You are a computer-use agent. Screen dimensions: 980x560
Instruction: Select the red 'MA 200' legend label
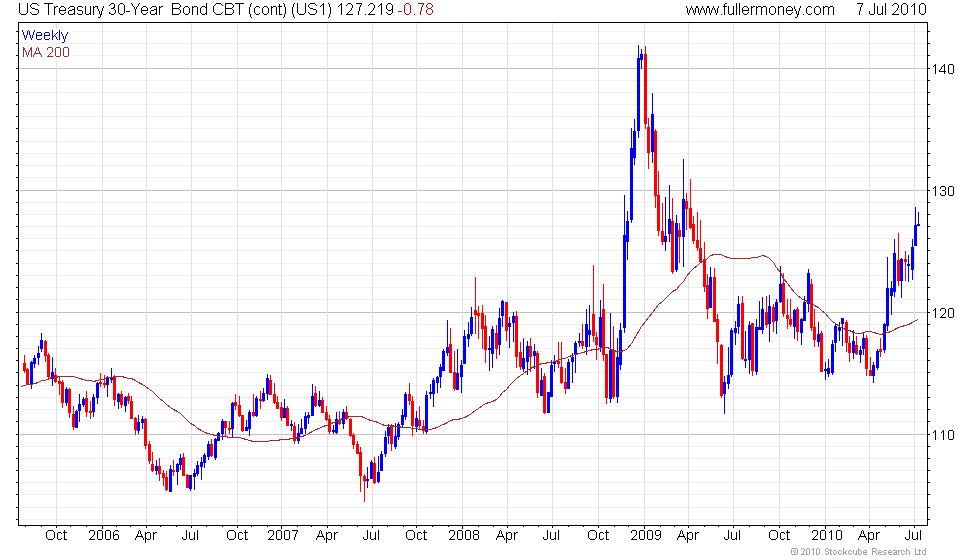[x=46, y=52]
